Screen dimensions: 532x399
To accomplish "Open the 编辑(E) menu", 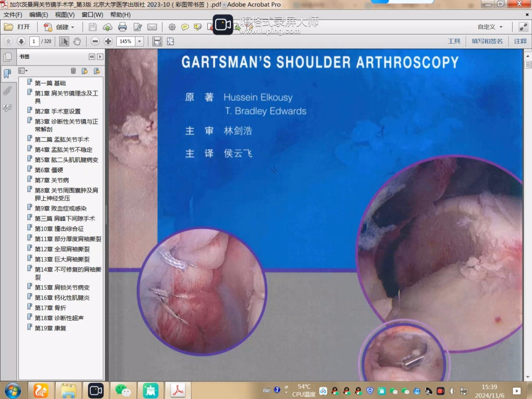I will pos(39,15).
